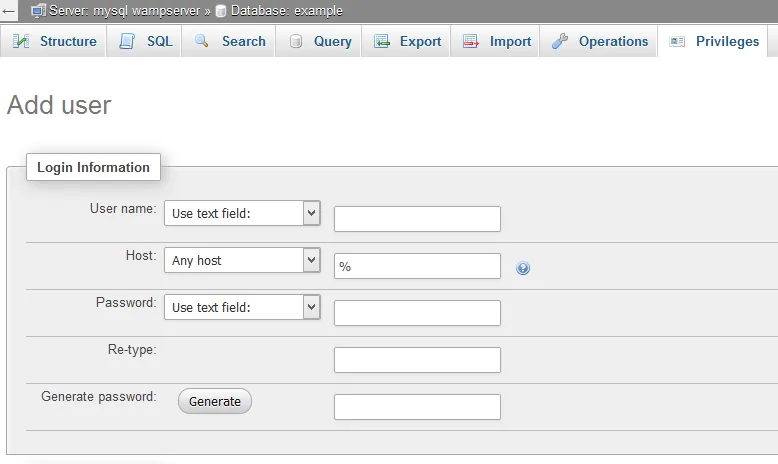Image resolution: width=778 pixels, height=464 pixels.
Task: Switch to the Operations tab
Action: click(x=613, y=42)
